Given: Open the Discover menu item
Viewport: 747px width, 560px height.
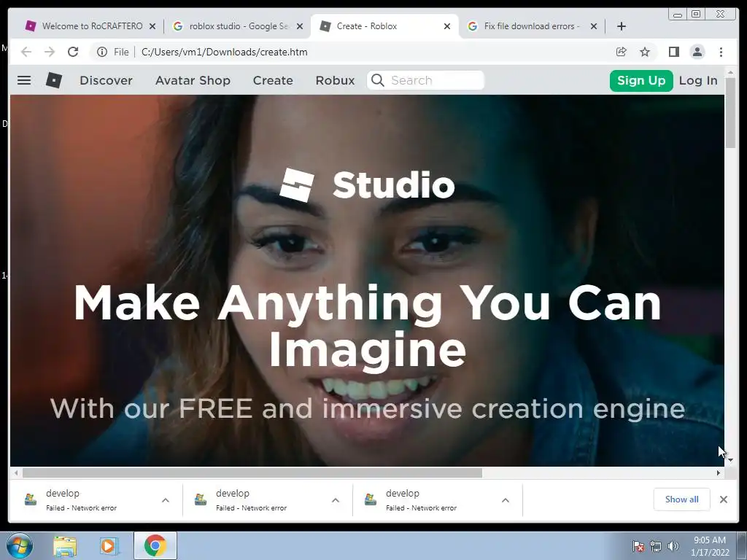Looking at the screenshot, I should [x=106, y=80].
